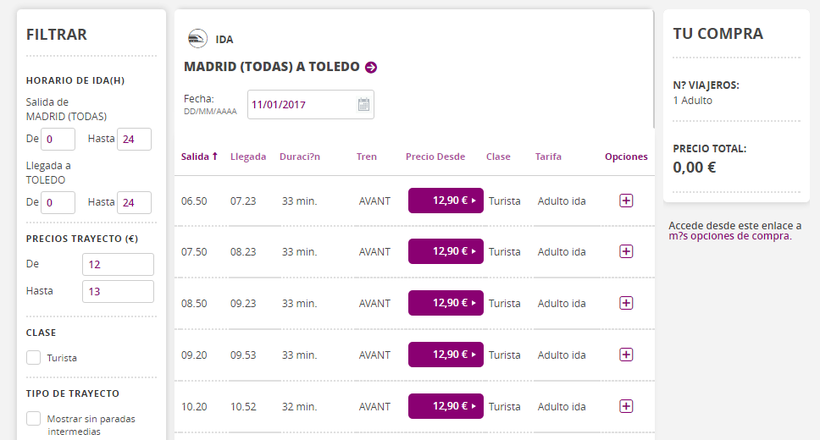
Task: Sort results by Llegada column
Action: (248, 157)
